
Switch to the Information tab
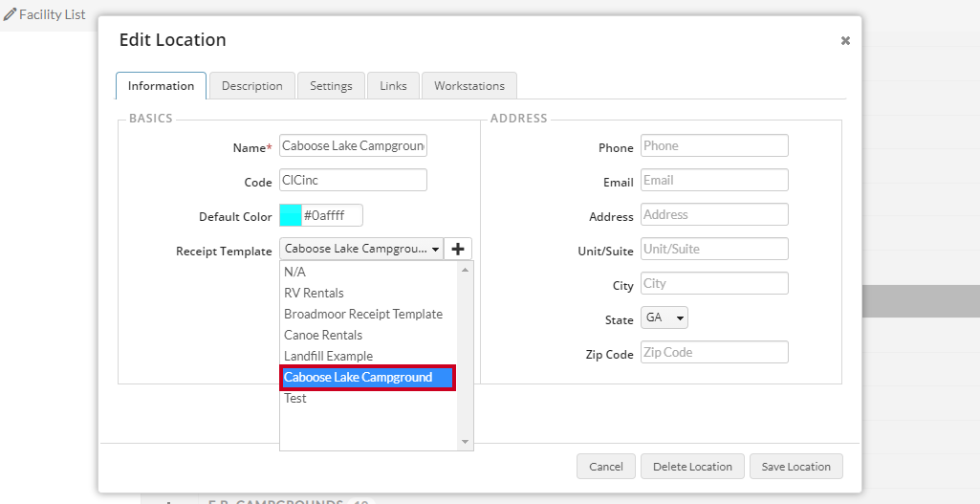click(161, 86)
